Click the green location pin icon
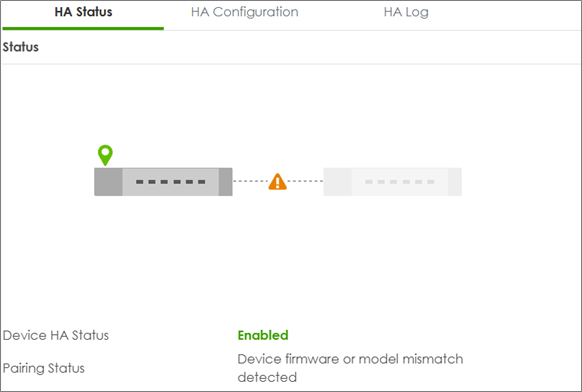The width and height of the screenshot is (582, 392). (x=105, y=155)
